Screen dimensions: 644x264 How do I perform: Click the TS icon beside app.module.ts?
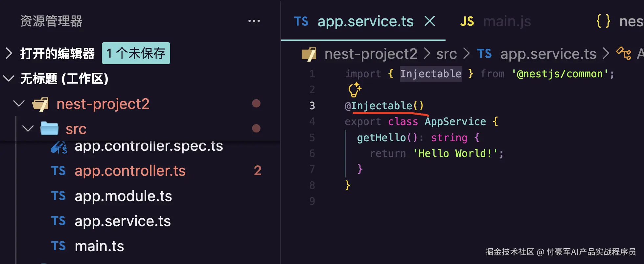point(58,196)
